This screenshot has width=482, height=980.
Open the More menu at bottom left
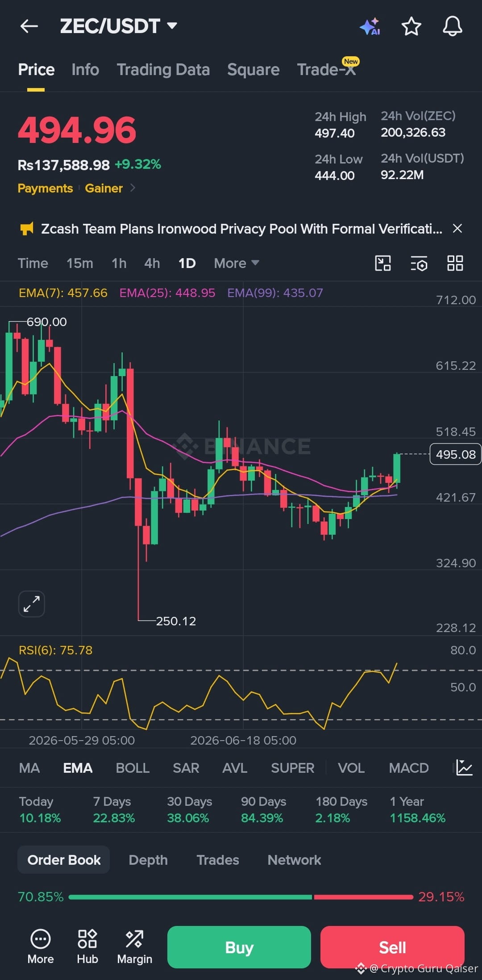[x=41, y=946]
